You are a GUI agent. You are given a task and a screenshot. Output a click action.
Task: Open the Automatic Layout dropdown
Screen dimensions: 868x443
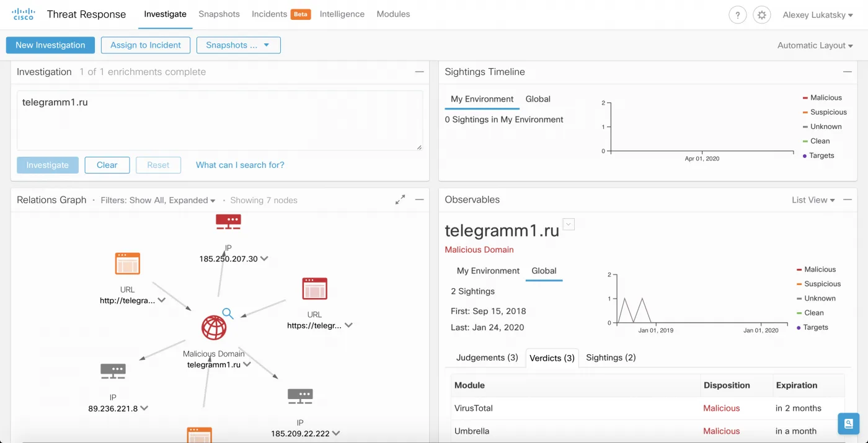(815, 45)
